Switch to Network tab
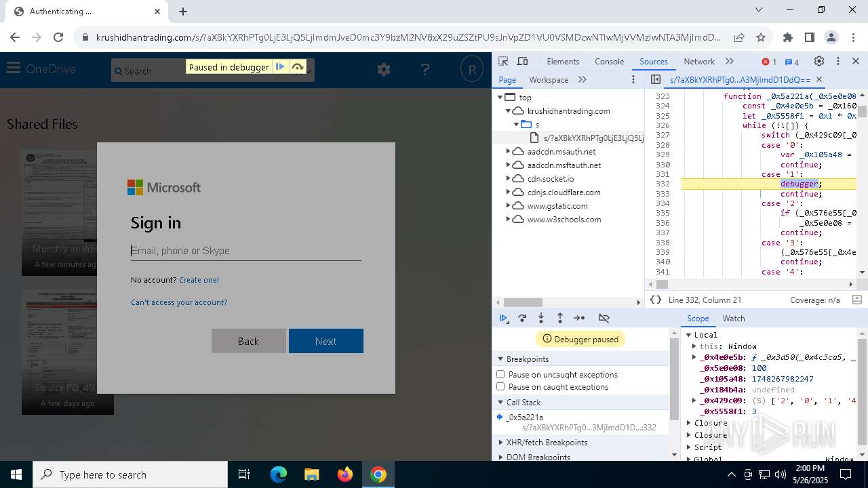 tap(699, 62)
